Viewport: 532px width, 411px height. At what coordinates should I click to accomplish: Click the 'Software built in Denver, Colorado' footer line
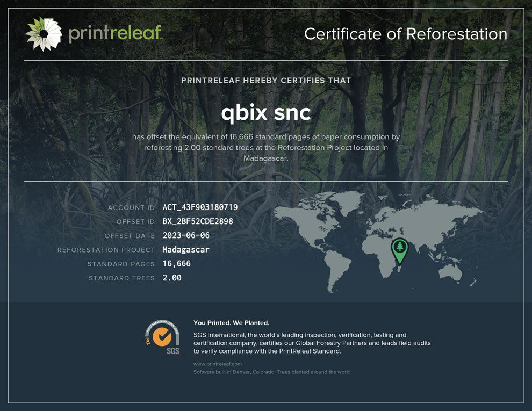(x=272, y=372)
